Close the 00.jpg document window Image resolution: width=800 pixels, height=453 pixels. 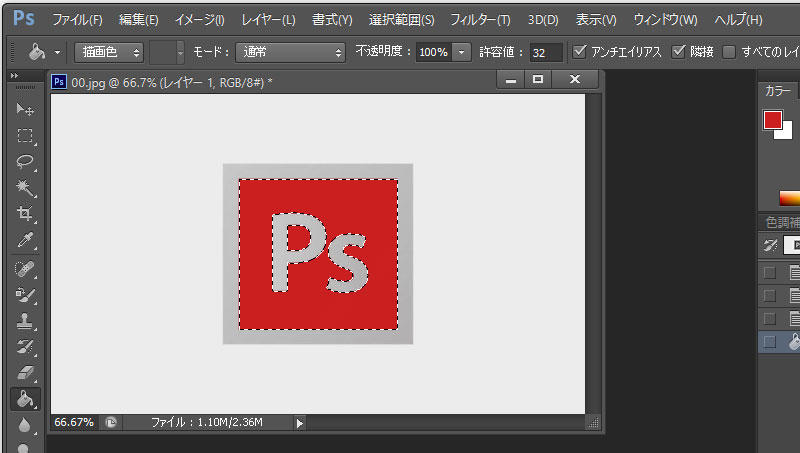click(x=575, y=80)
